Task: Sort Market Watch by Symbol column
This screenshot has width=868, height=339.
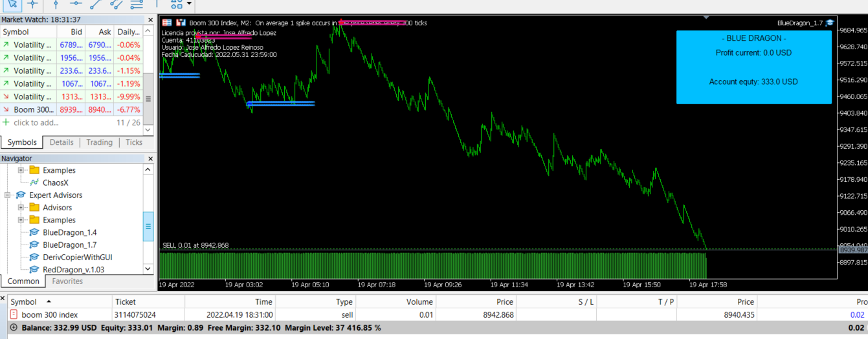Action: (x=28, y=32)
